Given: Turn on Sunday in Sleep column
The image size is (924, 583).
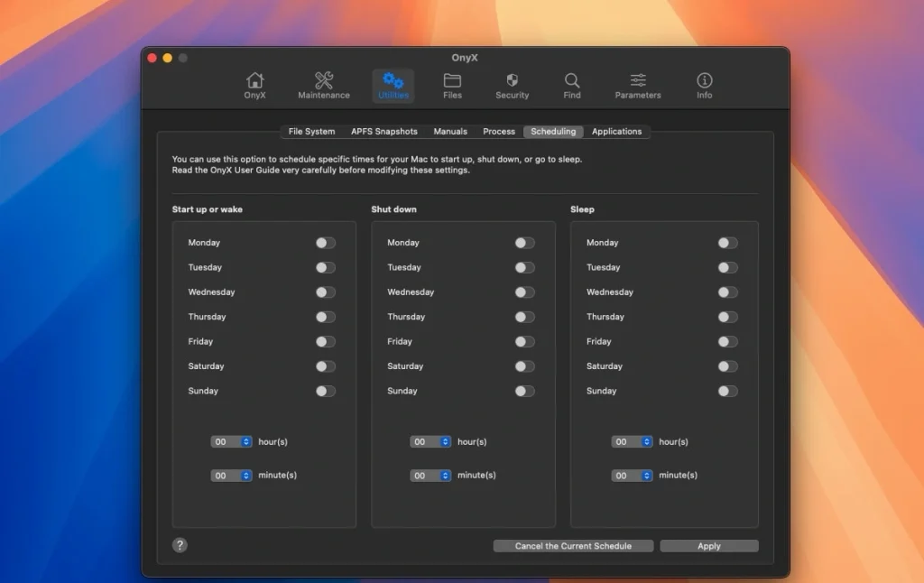Looking at the screenshot, I should [728, 392].
